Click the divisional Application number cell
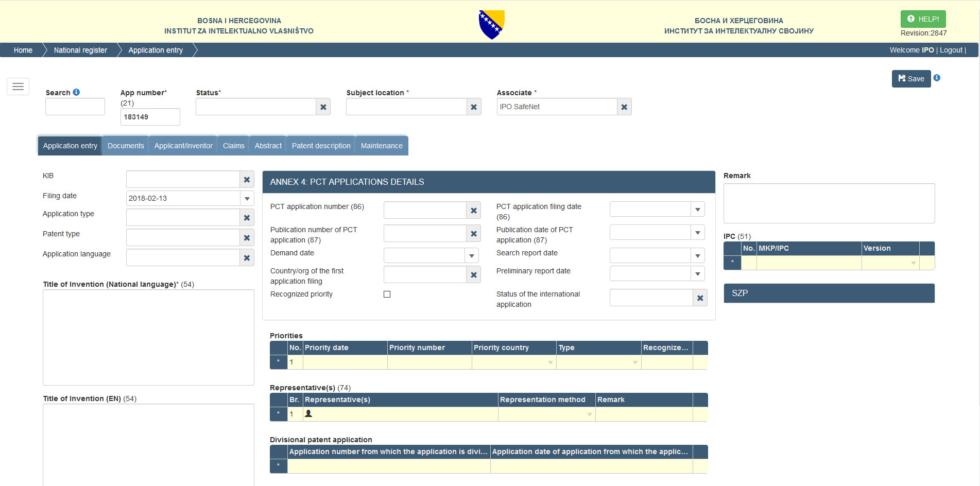This screenshot has width=980, height=486. [389, 466]
